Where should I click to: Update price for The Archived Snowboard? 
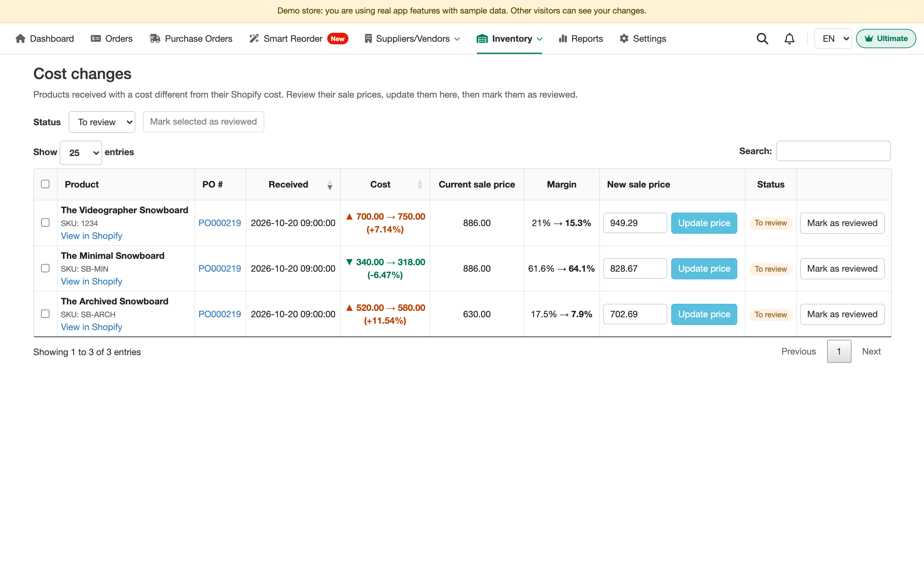coord(704,314)
